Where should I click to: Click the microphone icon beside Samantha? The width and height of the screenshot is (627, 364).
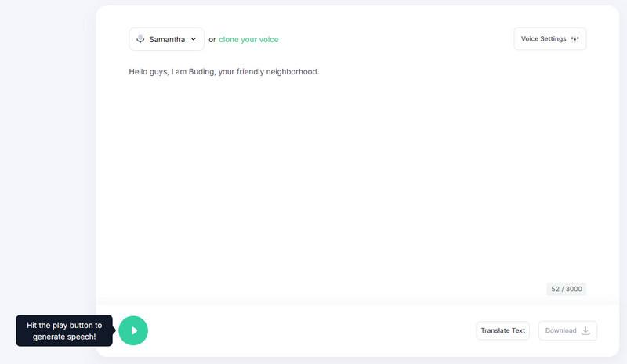pyautogui.click(x=140, y=39)
